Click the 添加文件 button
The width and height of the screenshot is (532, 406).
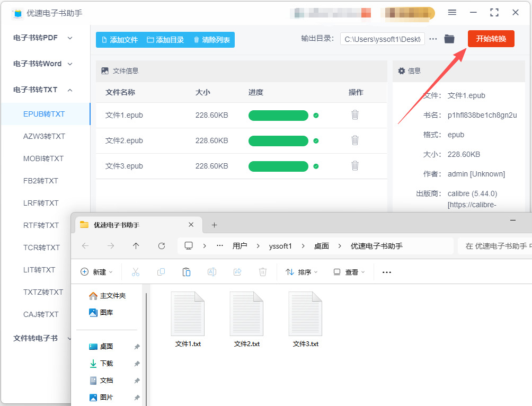[120, 40]
